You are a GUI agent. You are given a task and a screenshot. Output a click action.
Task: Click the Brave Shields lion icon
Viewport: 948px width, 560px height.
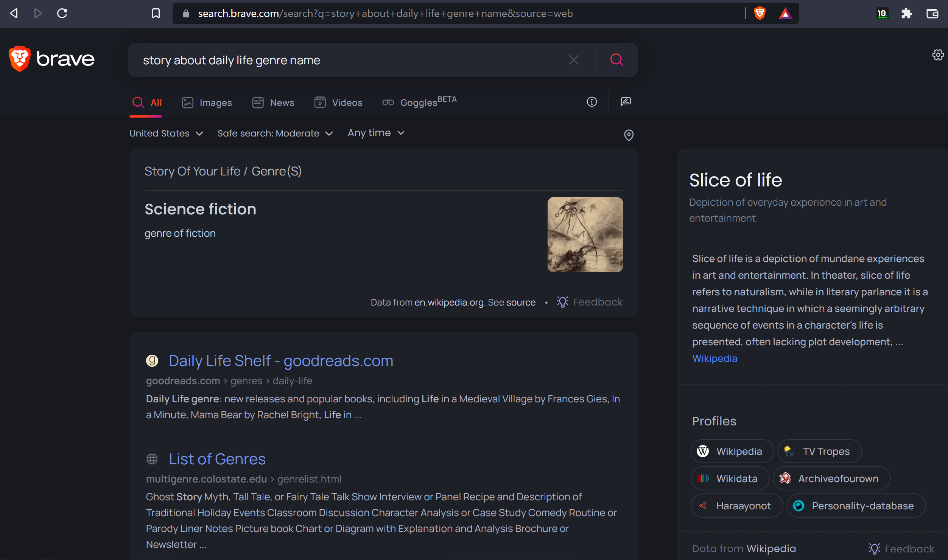(760, 14)
